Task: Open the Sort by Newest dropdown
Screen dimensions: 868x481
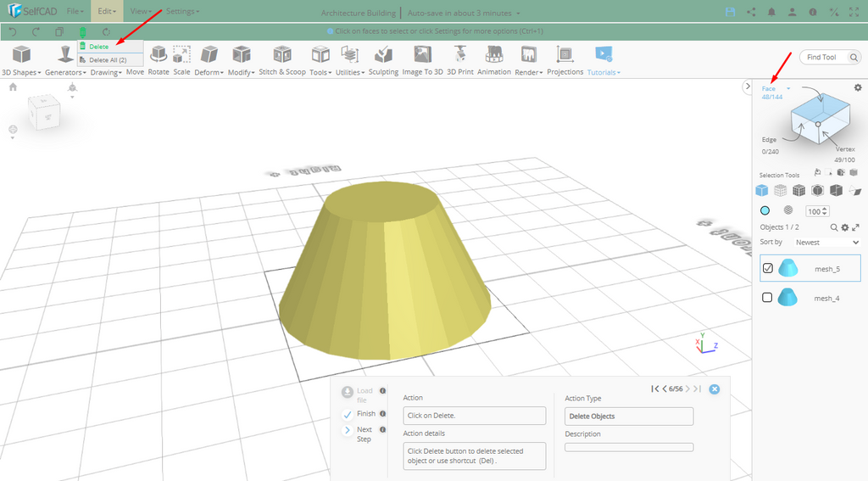Action: click(826, 243)
